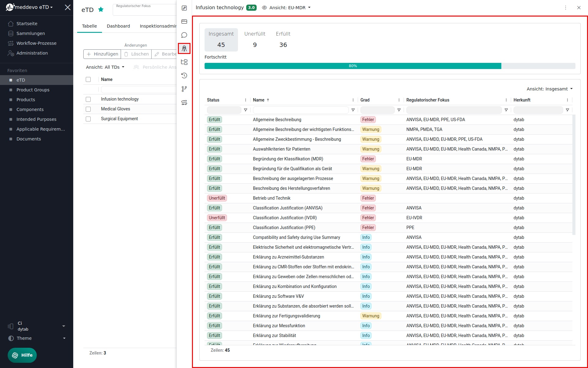Click the Status filter input field
The height and width of the screenshot is (368, 588).
coord(224,110)
